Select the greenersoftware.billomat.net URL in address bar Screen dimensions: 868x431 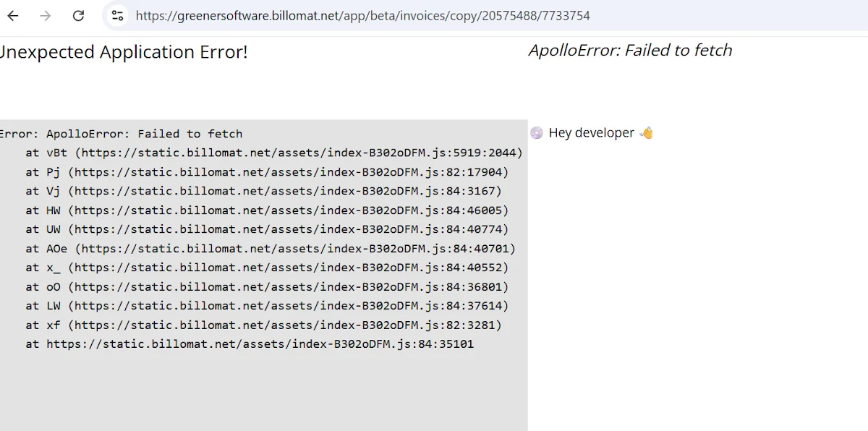(x=362, y=15)
